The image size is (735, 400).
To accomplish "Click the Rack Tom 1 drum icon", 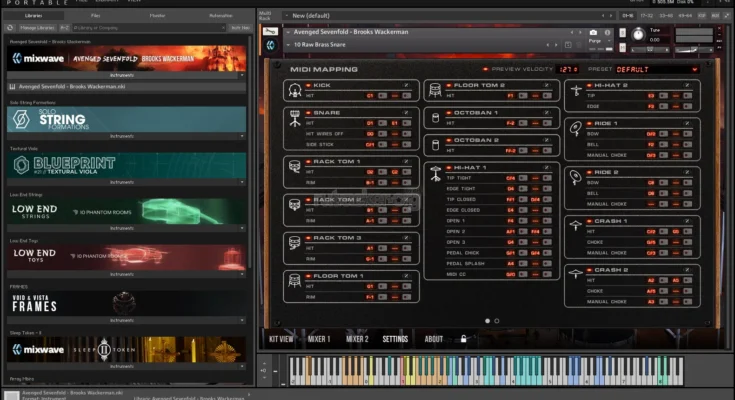I will [x=295, y=166].
